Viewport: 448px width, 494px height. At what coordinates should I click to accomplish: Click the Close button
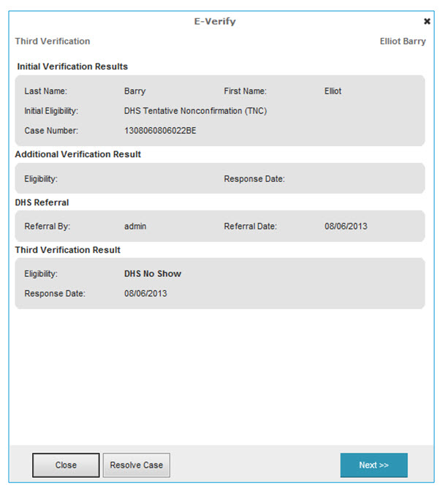[66, 465]
